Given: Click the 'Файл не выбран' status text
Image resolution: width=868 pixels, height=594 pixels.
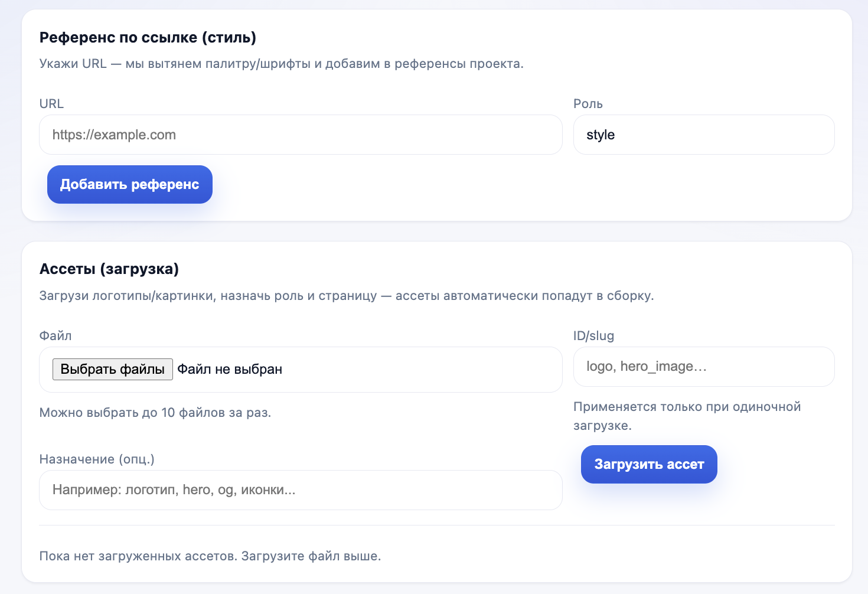Looking at the screenshot, I should [x=230, y=370].
